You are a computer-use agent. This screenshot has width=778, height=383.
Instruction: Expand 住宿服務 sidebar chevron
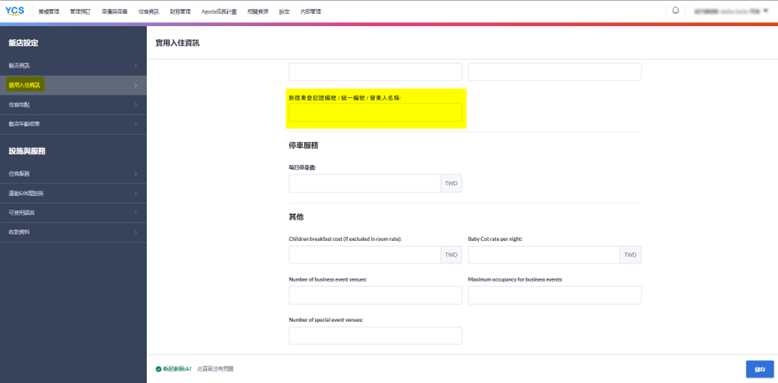coord(135,174)
